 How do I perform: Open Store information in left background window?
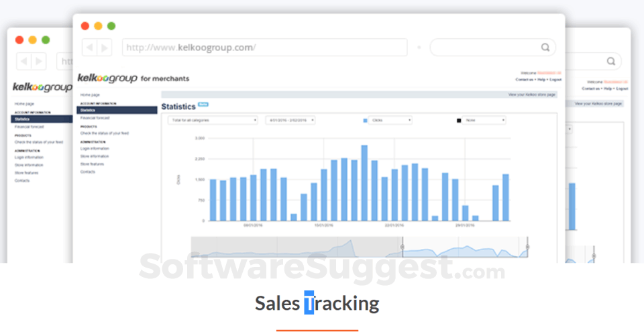[x=29, y=165]
